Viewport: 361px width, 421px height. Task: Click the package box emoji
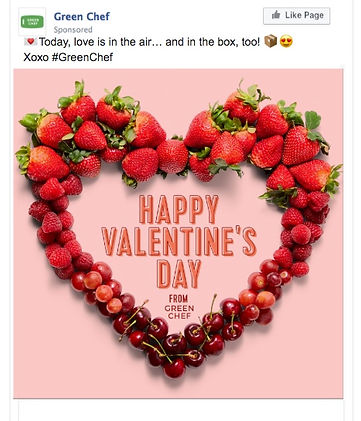point(270,41)
